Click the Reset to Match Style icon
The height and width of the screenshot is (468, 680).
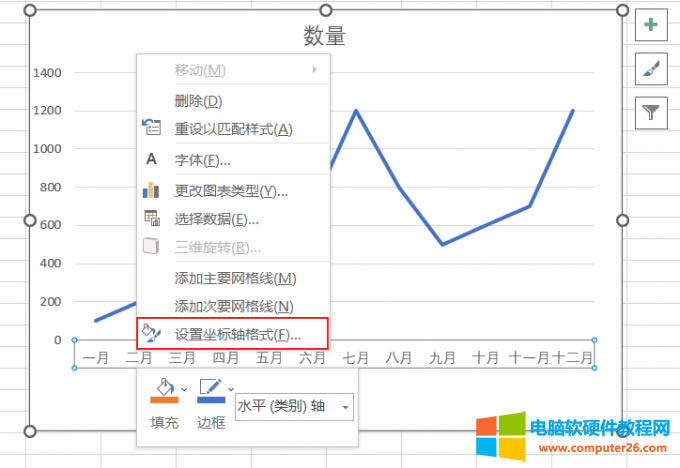pos(151,128)
